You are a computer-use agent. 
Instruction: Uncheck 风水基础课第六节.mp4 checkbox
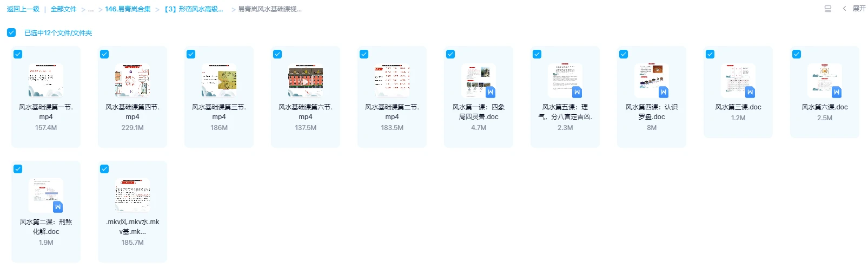pyautogui.click(x=277, y=54)
